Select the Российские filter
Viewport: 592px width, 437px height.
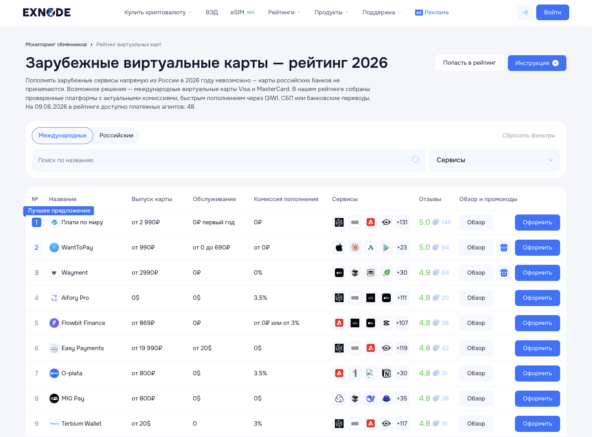[116, 136]
